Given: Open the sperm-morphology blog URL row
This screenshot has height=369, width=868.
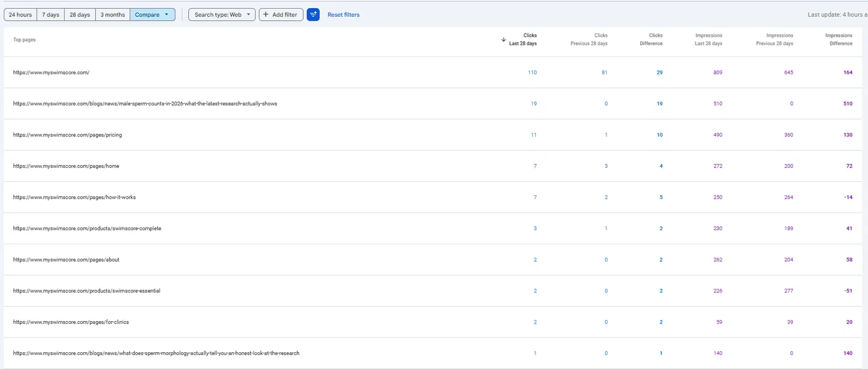Looking at the screenshot, I should [x=434, y=353].
